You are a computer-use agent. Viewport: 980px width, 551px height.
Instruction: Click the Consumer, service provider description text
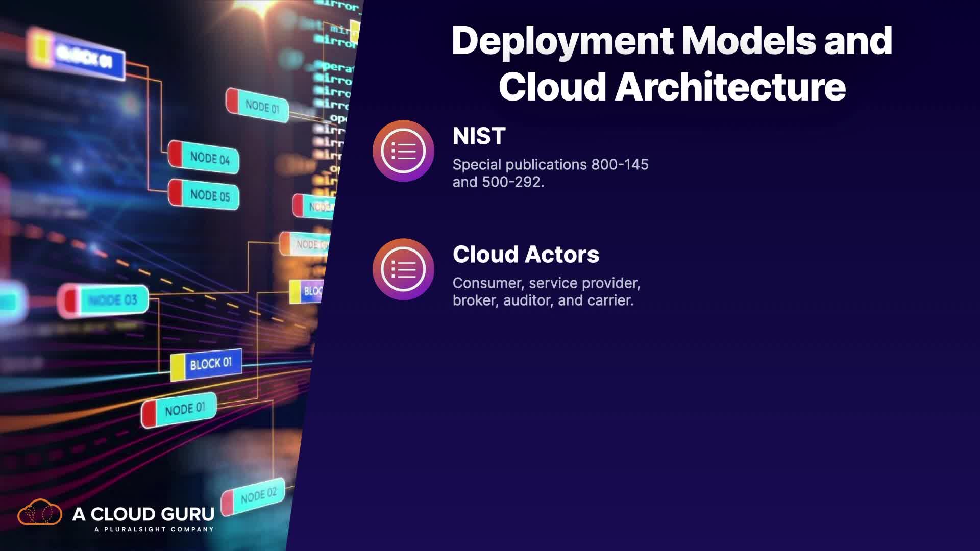pos(546,283)
